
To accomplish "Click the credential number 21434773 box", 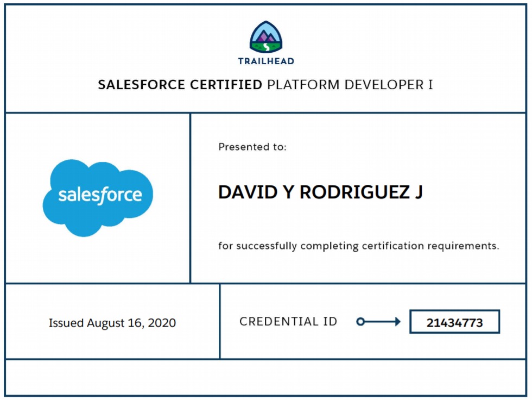I will 455,322.
